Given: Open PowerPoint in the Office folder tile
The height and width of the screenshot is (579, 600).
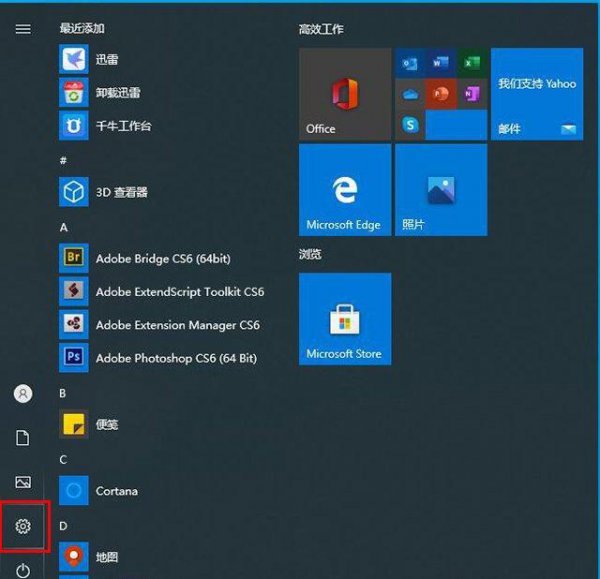Looking at the screenshot, I should 441,94.
